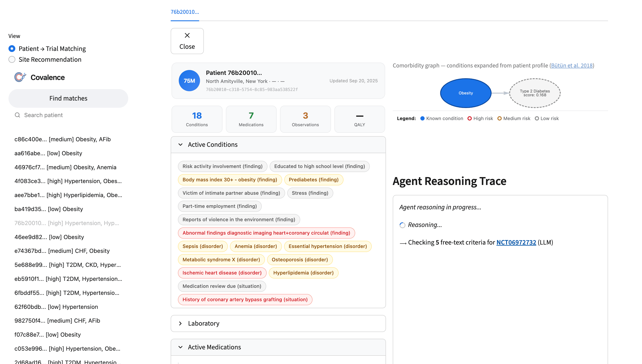Image resolution: width=642 pixels, height=364 pixels.
Task: Click the 75M patient avatar
Action: (189, 81)
